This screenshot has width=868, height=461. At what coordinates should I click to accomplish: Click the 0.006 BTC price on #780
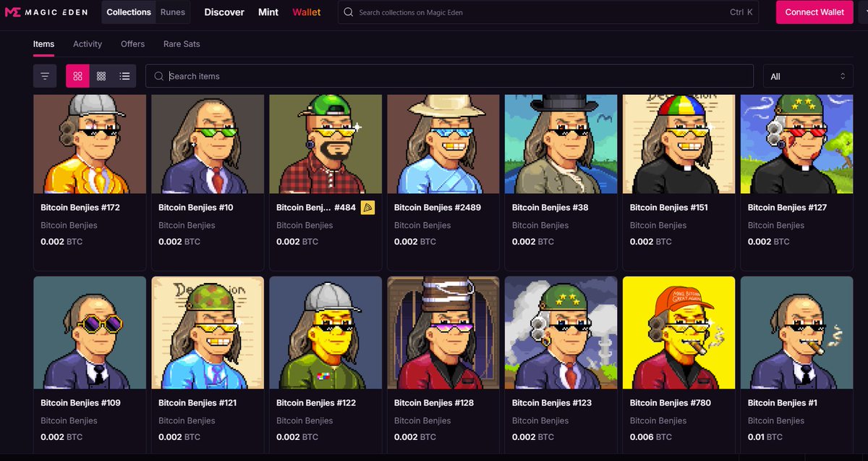(x=651, y=437)
